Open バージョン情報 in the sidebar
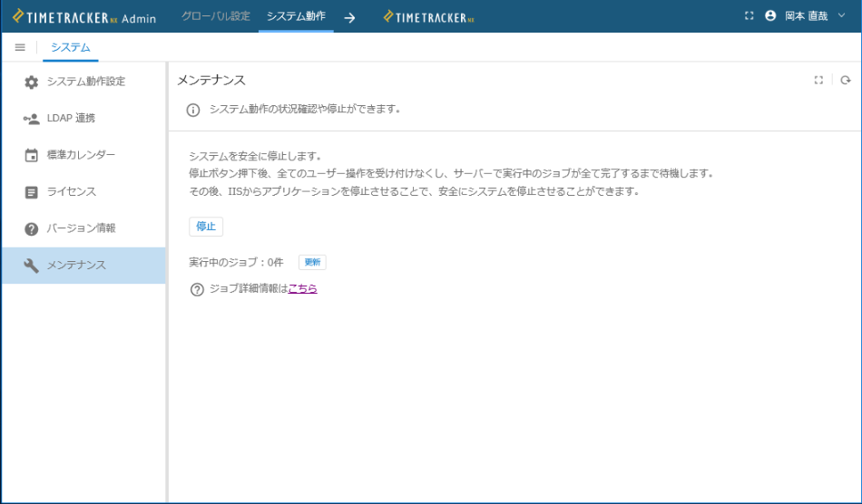The image size is (862, 504). 83,228
